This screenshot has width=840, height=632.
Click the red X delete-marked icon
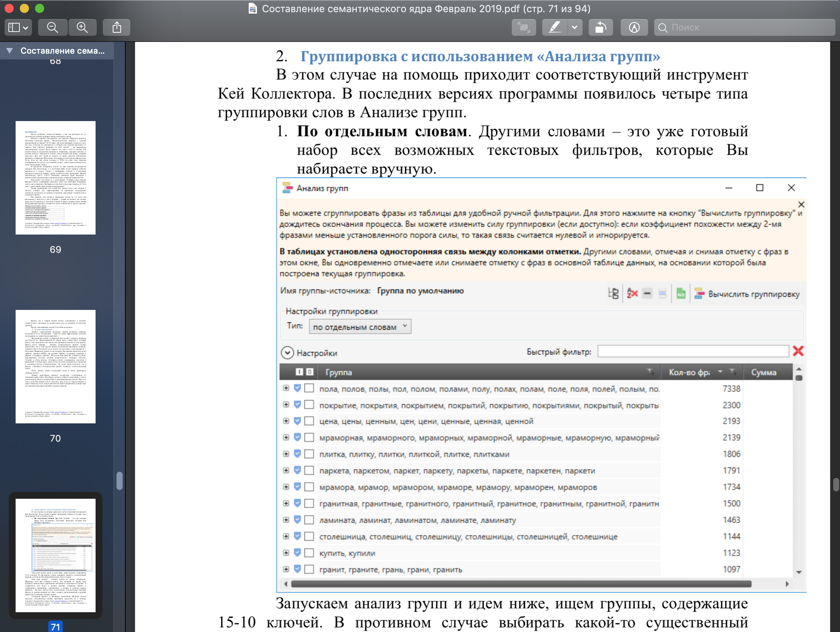632,294
